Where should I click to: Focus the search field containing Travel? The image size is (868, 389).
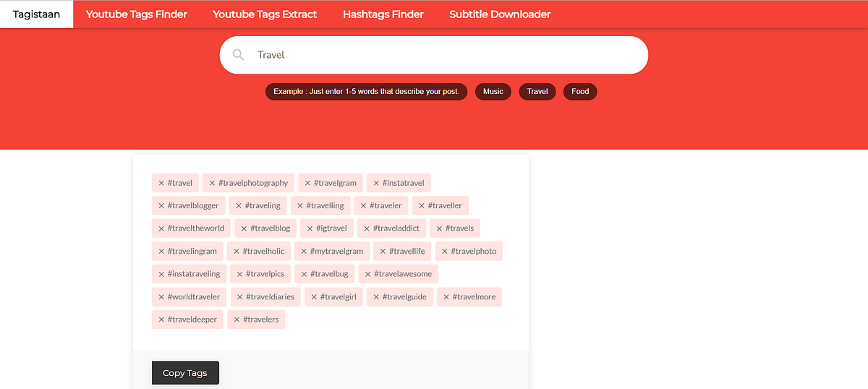point(434,55)
